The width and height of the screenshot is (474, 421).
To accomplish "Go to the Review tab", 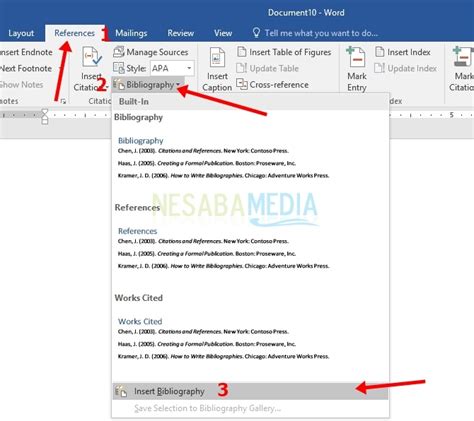I will tap(180, 33).
